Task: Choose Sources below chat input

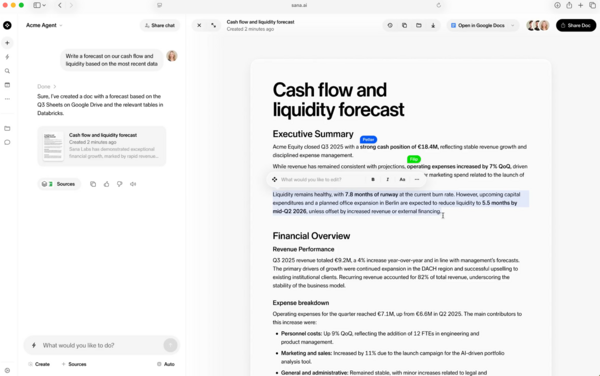Action: coord(74,364)
